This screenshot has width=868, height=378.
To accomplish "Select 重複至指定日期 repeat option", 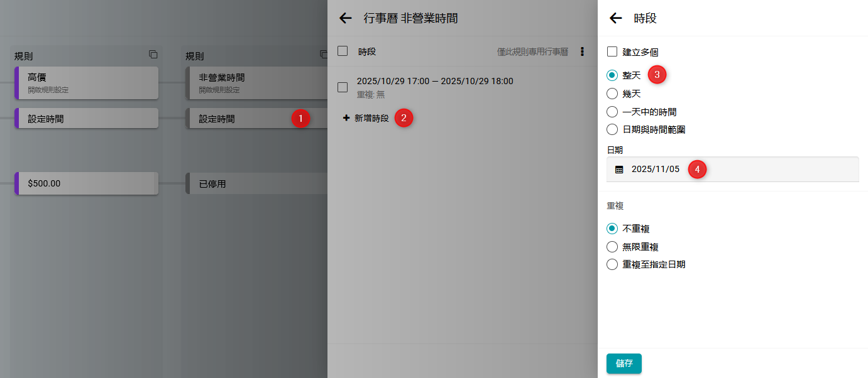I will pos(612,264).
